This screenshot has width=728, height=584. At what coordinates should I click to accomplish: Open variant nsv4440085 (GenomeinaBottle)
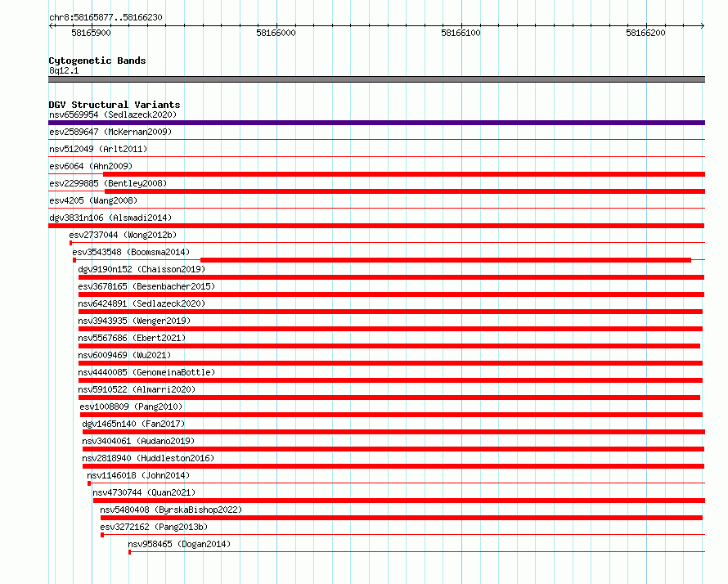click(x=146, y=372)
